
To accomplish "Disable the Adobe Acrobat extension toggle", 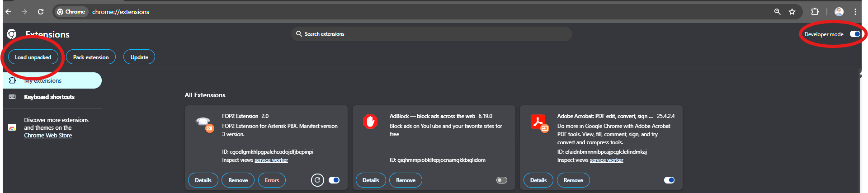I will 669,180.
